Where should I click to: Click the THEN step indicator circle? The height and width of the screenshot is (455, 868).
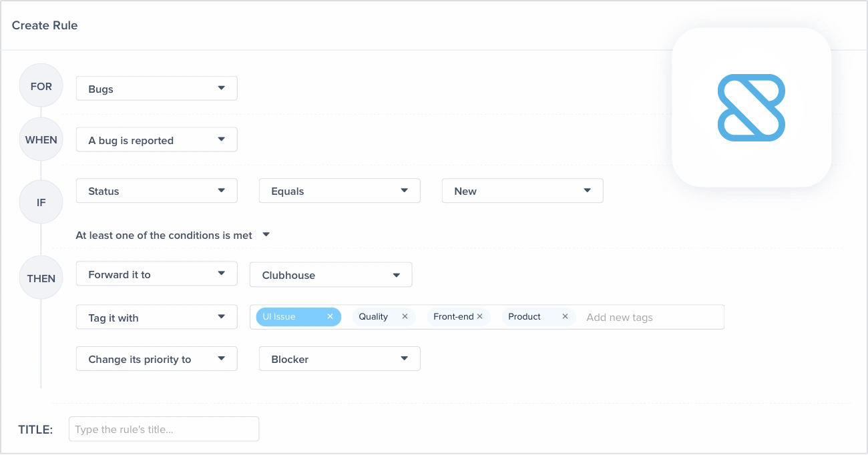41,278
